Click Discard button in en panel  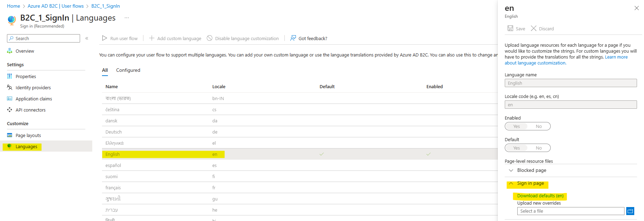(542, 29)
